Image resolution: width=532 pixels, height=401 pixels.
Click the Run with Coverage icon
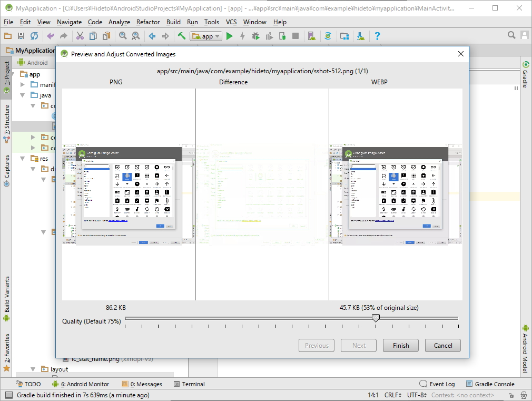269,36
